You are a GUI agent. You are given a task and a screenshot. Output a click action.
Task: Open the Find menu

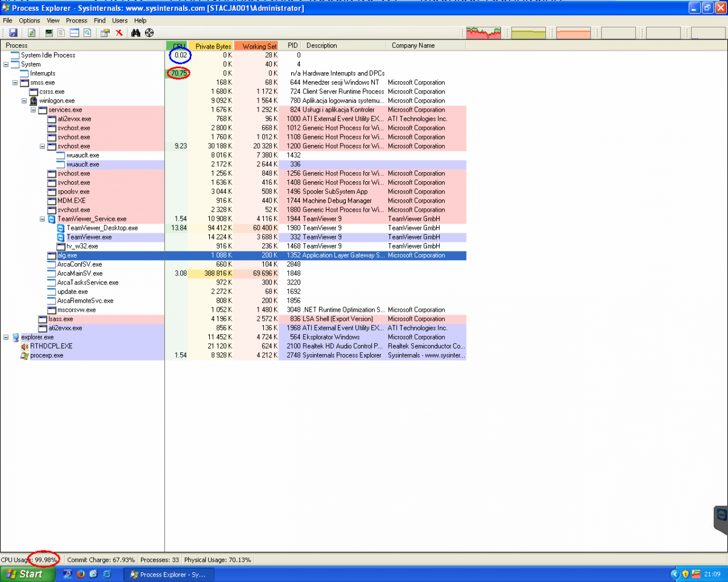(99, 21)
